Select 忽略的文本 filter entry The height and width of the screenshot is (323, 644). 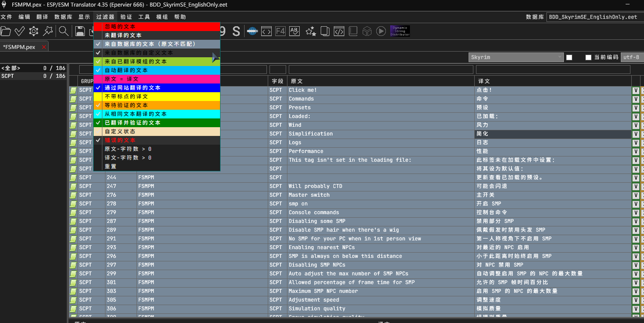pos(157,27)
